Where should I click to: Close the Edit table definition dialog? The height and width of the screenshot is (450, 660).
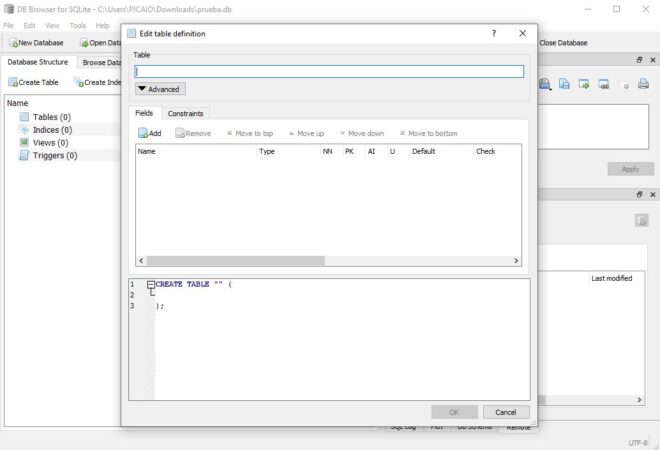(x=522, y=33)
